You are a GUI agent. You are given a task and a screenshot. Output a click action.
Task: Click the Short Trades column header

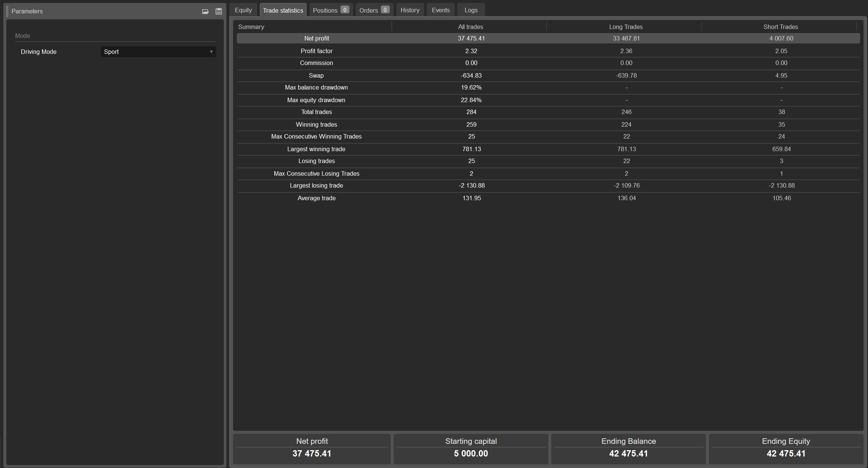pyautogui.click(x=780, y=27)
